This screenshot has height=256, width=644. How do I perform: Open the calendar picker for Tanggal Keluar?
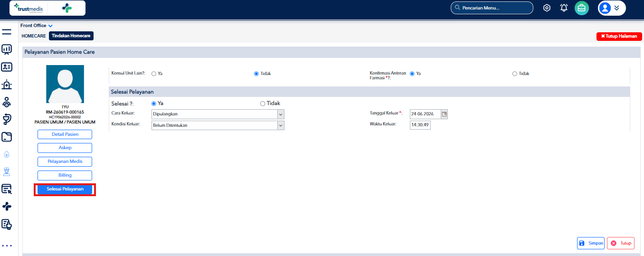point(445,114)
